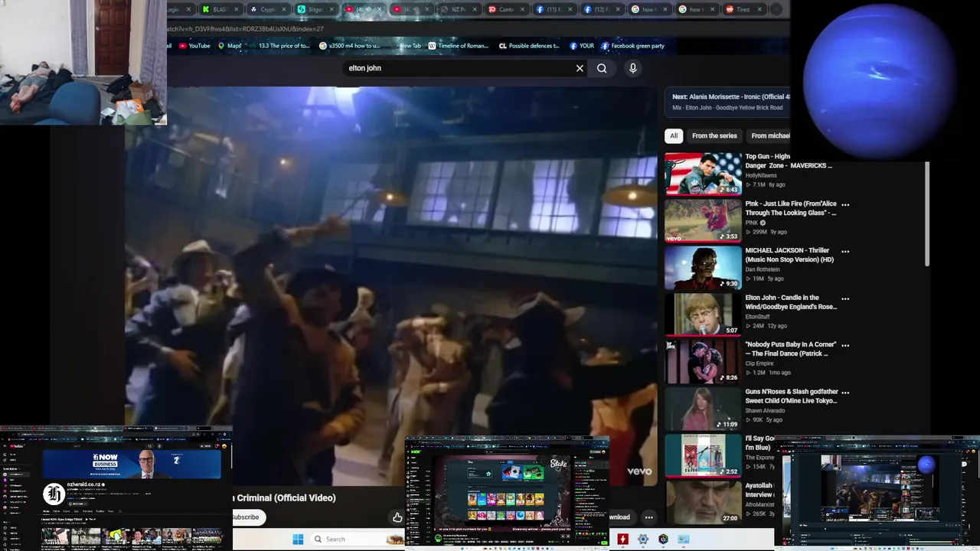980x551 pixels.
Task: Open the Possible defences t... bookmark
Action: [x=529, y=46]
